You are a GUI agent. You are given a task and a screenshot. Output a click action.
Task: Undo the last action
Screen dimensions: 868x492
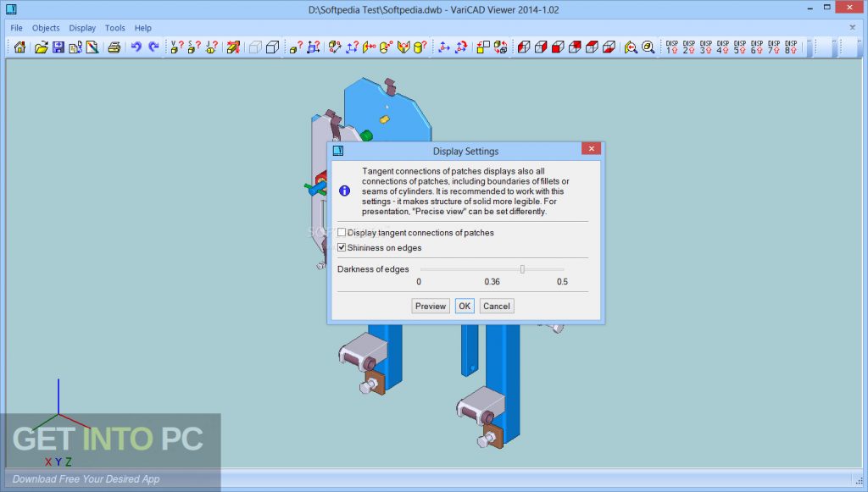pyautogui.click(x=136, y=47)
